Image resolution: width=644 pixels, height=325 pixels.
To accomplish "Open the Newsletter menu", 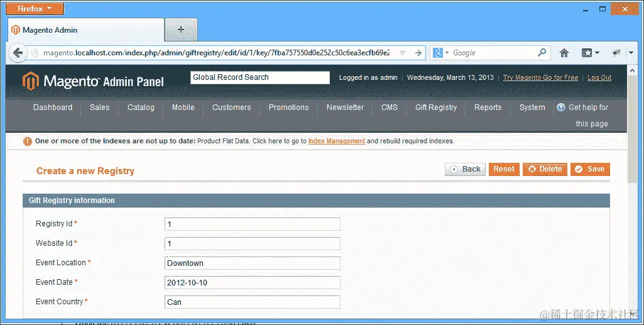I will [x=345, y=107].
